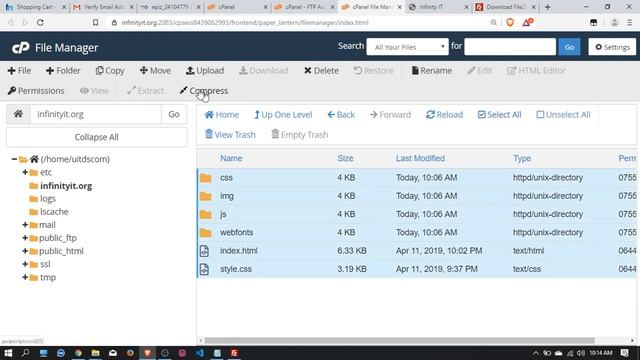Switch to the Shopping Cart browser tab
The width and height of the screenshot is (640, 360).
pyautogui.click(x=35, y=7)
